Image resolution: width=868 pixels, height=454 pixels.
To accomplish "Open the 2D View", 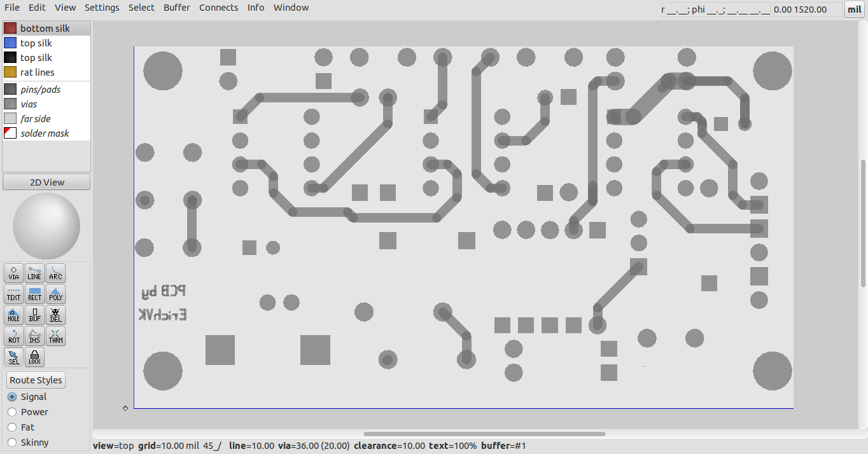I will click(x=46, y=181).
